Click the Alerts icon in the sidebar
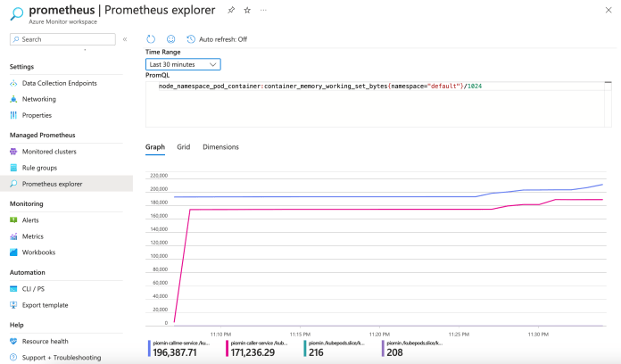The height and width of the screenshot is (364, 621). coord(13,219)
